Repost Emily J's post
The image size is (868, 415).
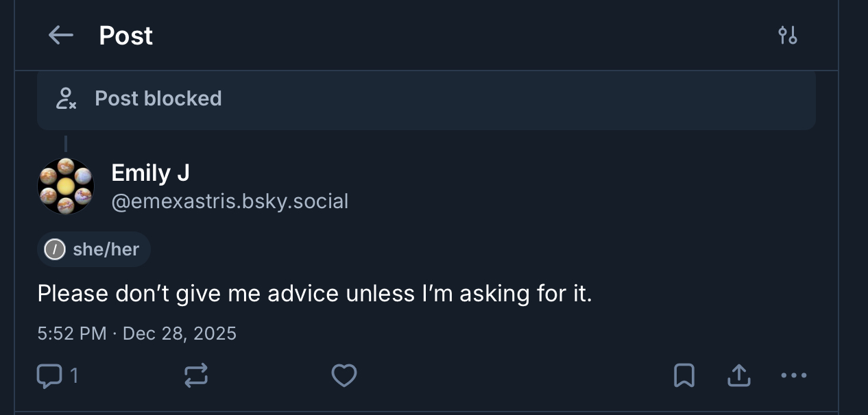click(196, 375)
